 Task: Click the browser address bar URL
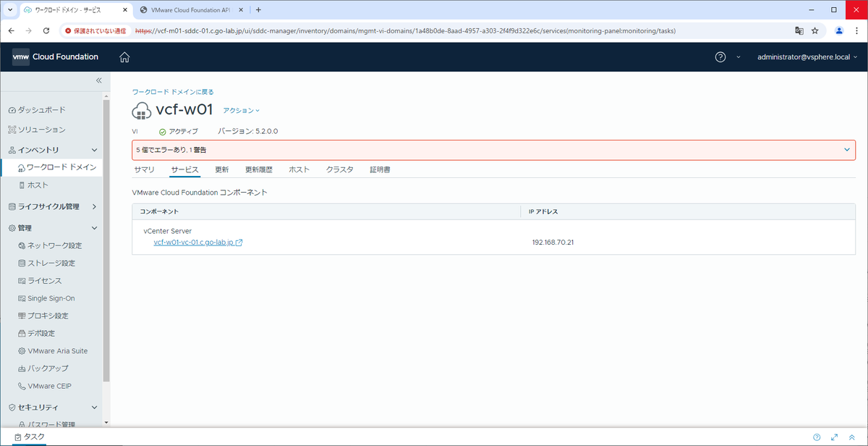pyautogui.click(x=405, y=31)
